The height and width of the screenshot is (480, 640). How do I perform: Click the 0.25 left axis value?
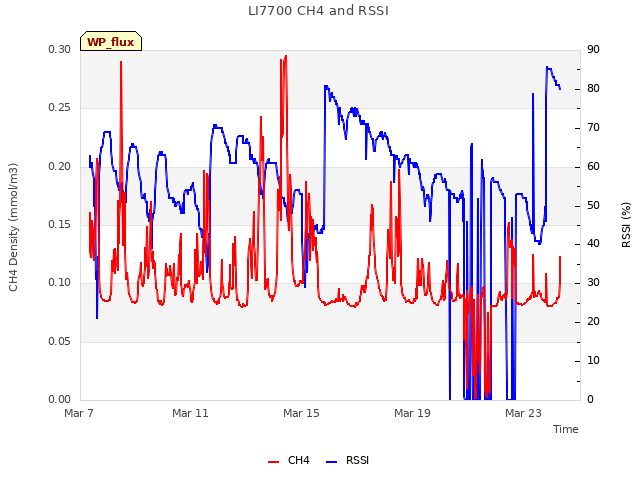[x=60, y=108]
